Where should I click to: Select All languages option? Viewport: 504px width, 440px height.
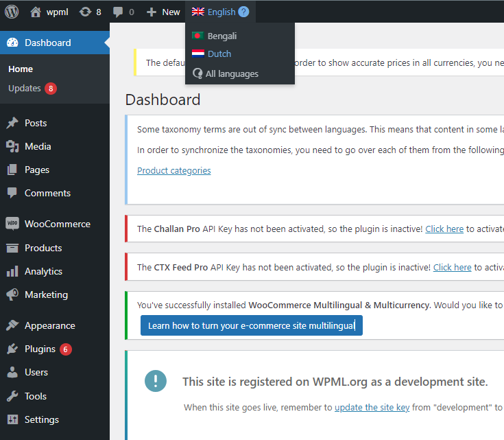tap(232, 73)
